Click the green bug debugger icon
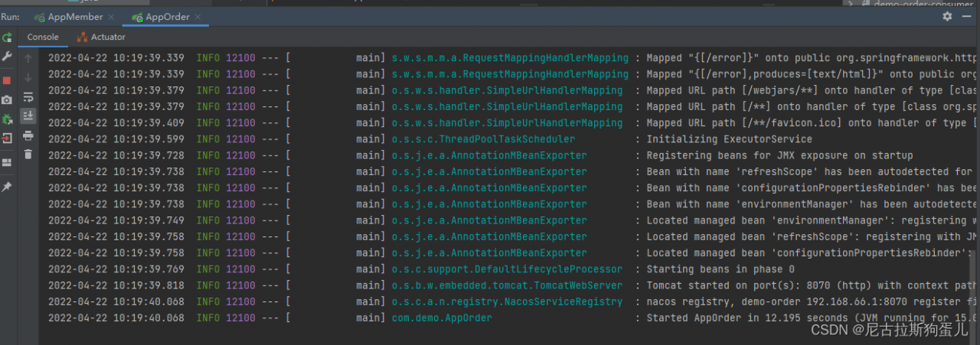The image size is (980, 345). 7,119
